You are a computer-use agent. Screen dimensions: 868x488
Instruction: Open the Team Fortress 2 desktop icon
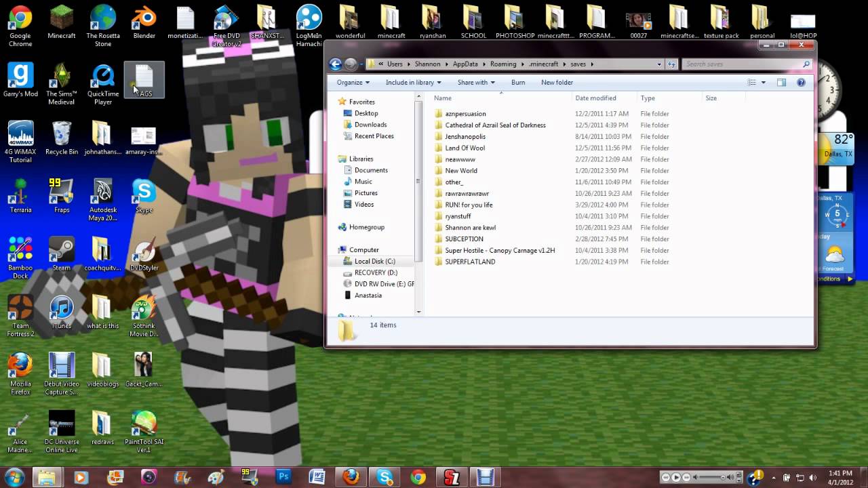point(20,316)
